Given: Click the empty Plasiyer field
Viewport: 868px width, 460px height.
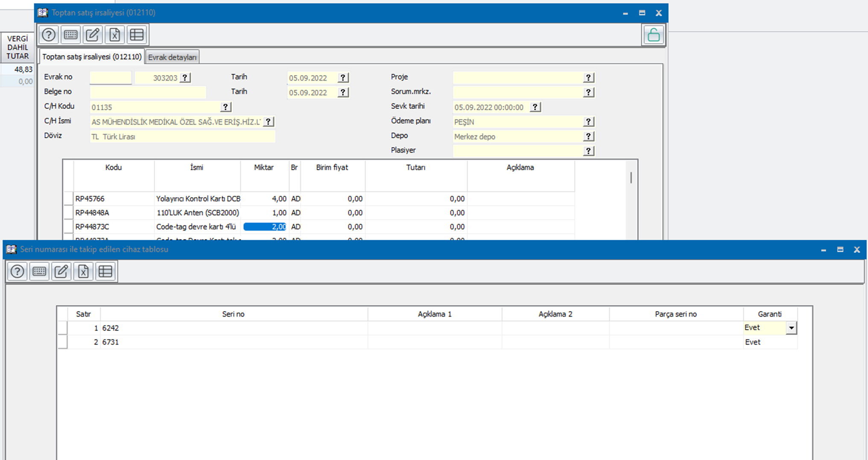Looking at the screenshot, I should [x=517, y=151].
